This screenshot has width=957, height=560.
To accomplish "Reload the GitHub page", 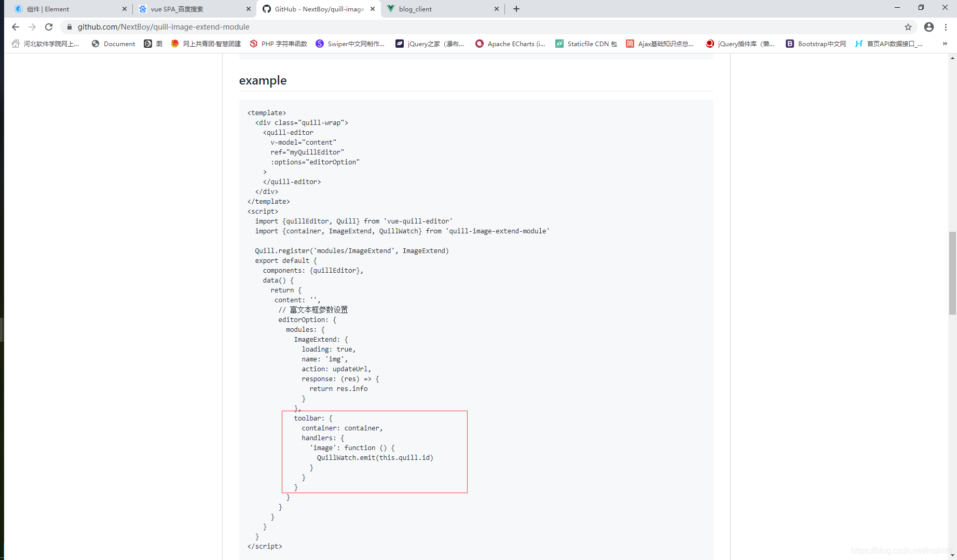I will click(x=49, y=27).
